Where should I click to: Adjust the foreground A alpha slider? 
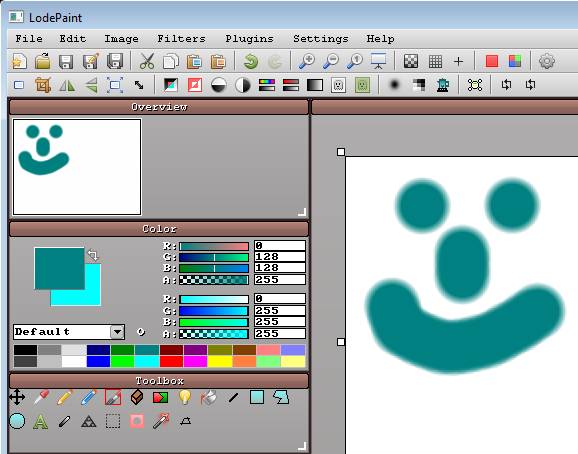point(214,280)
